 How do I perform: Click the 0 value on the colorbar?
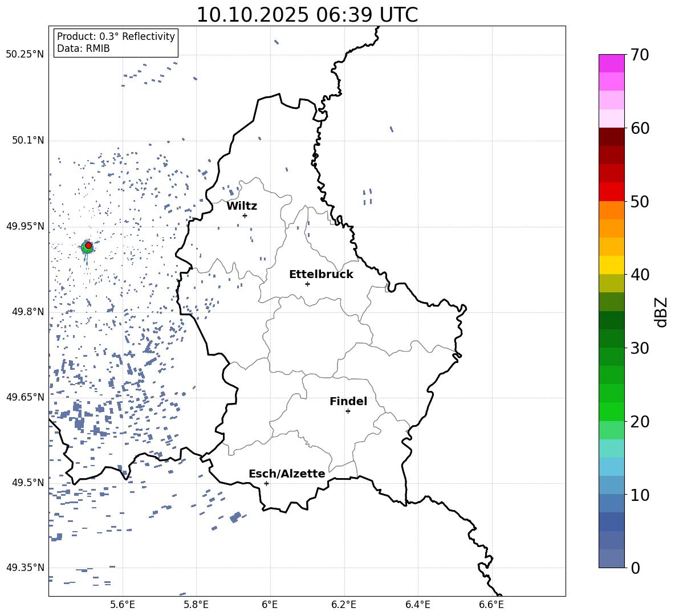pyautogui.click(x=635, y=568)
